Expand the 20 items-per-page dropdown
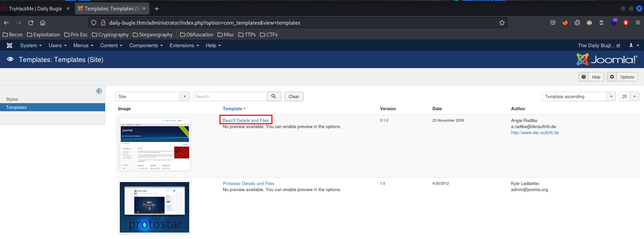Screen dimensions: 644x239 (x=629, y=96)
